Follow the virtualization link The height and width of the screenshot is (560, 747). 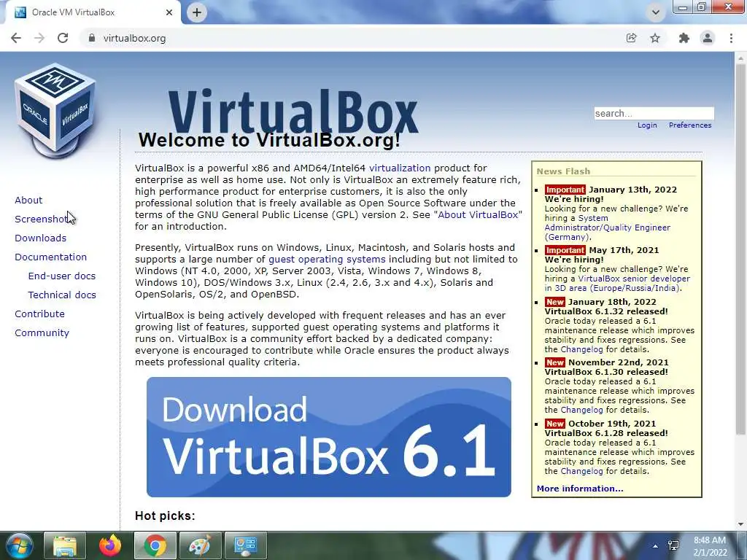click(400, 168)
